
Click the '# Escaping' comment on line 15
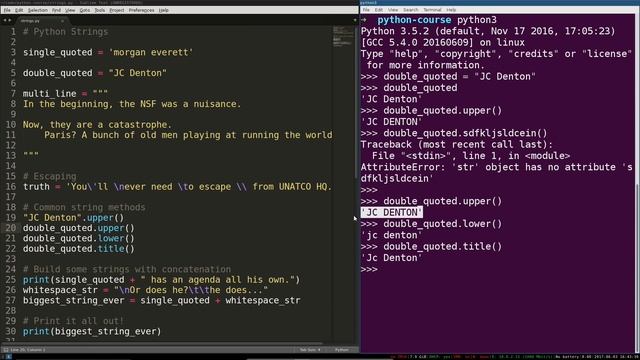click(x=49, y=176)
